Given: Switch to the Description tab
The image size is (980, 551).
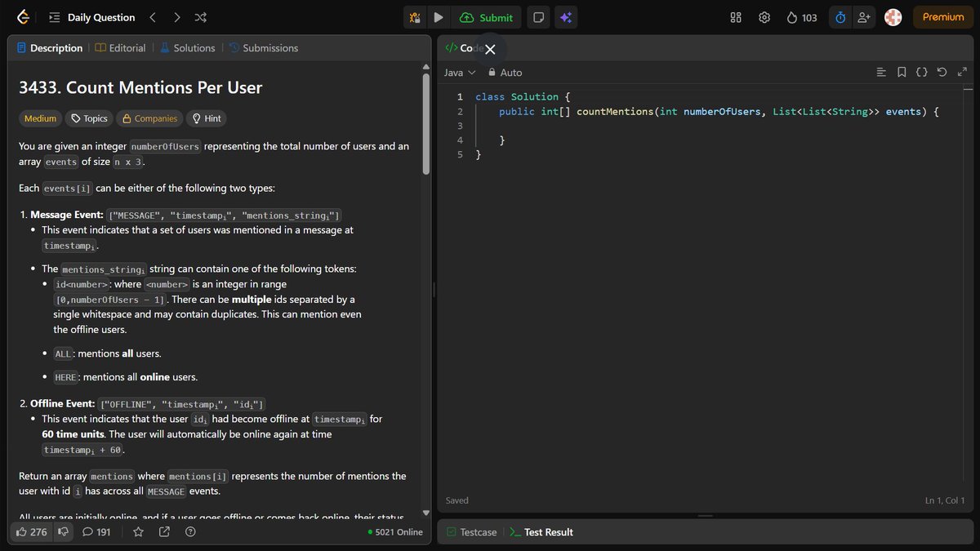Looking at the screenshot, I should [49, 48].
